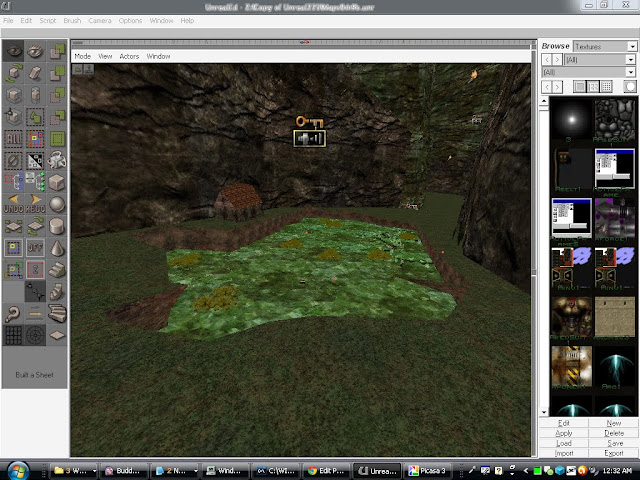Toggle the square grid snap button
The width and height of the screenshot is (640, 480).
pyautogui.click(x=13, y=335)
